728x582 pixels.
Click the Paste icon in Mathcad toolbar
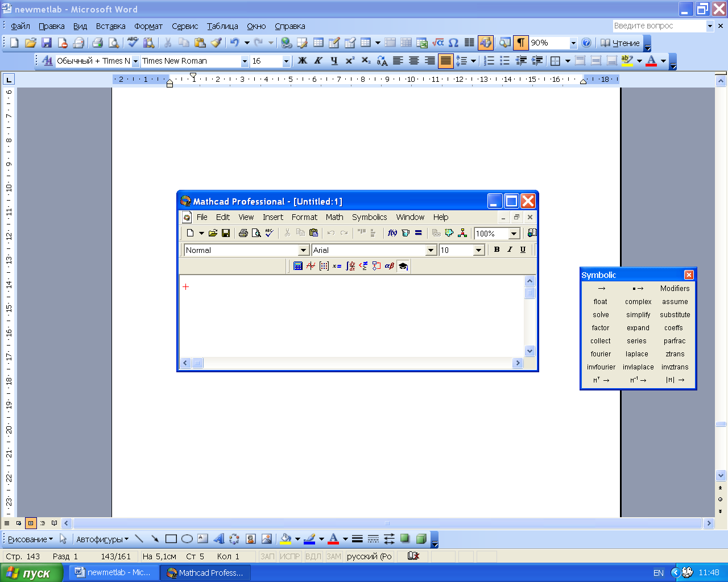(313, 233)
